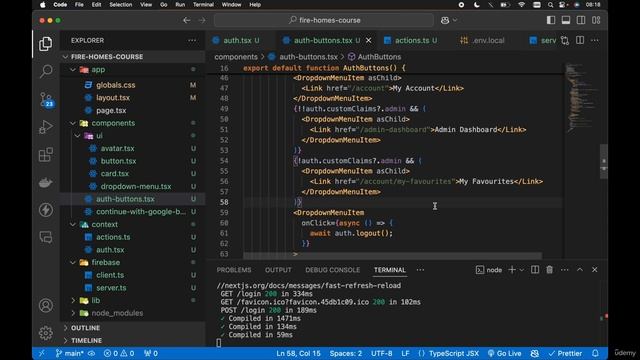This screenshot has height=360, width=640.
Task: Switch to the auth.tsx editor tab
Action: (237, 40)
